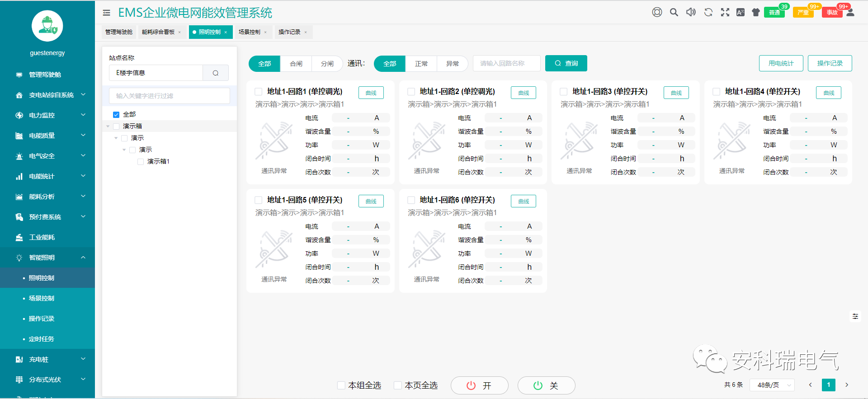Enter fullscreen with the expand icon

[725, 12]
